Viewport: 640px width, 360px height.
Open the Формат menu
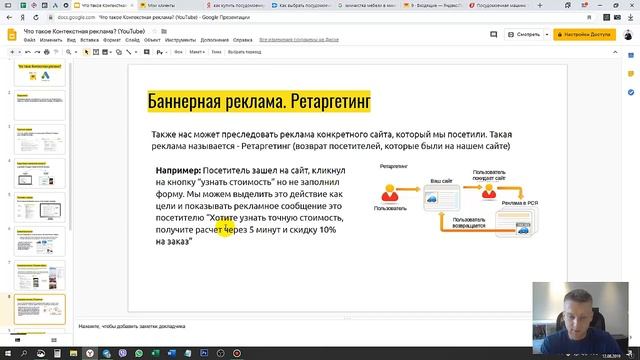(x=112, y=40)
